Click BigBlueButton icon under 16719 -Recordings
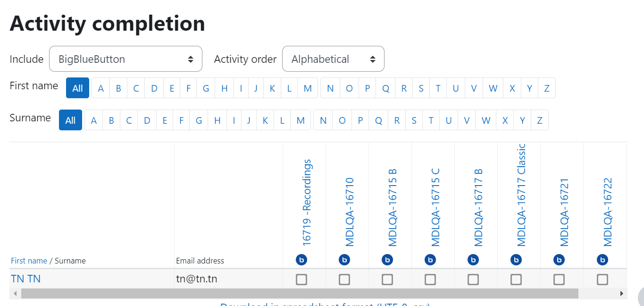644x306 pixels. [x=301, y=260]
